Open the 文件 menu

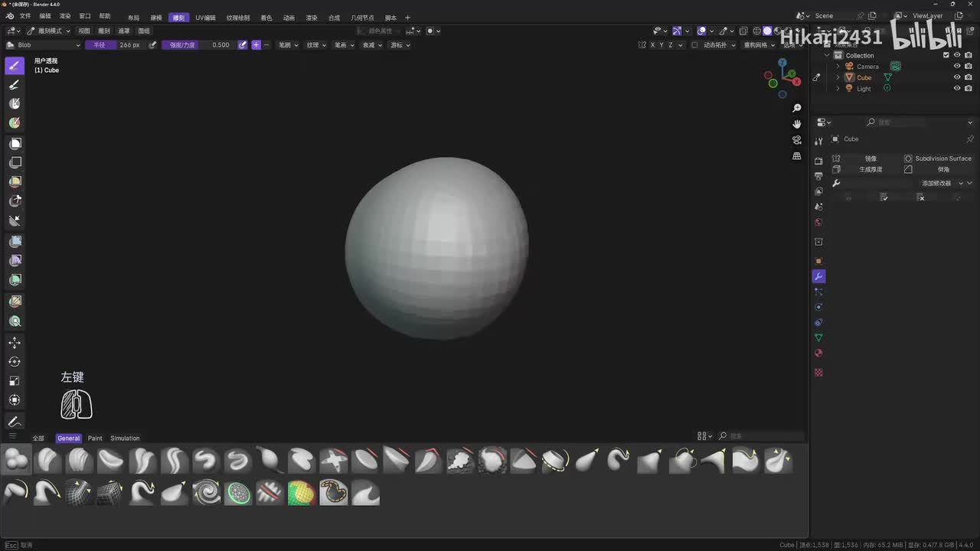(x=25, y=16)
